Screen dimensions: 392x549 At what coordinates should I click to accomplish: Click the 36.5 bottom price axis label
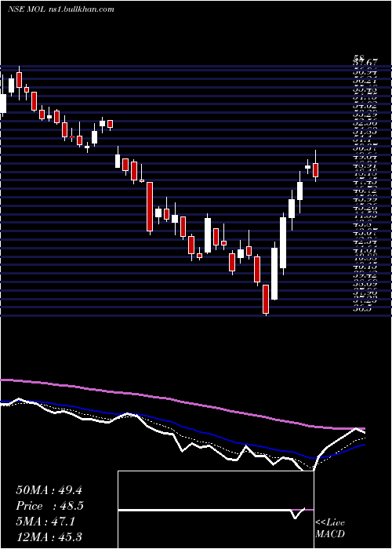pyautogui.click(x=362, y=308)
